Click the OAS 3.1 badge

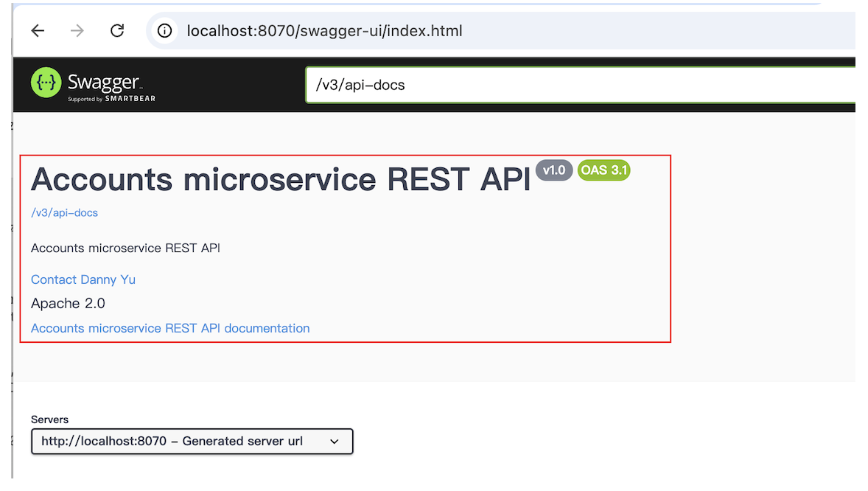(x=604, y=170)
